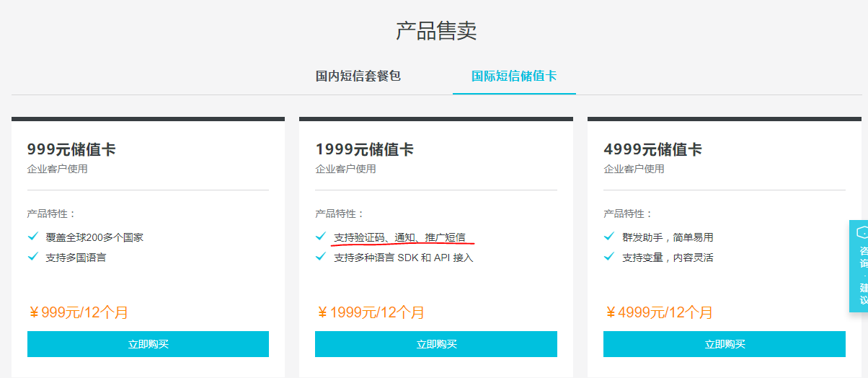The width and height of the screenshot is (868, 378).
Task: Click checkmark icon beside 支持变量，内容灵活
Action: pyautogui.click(x=609, y=257)
